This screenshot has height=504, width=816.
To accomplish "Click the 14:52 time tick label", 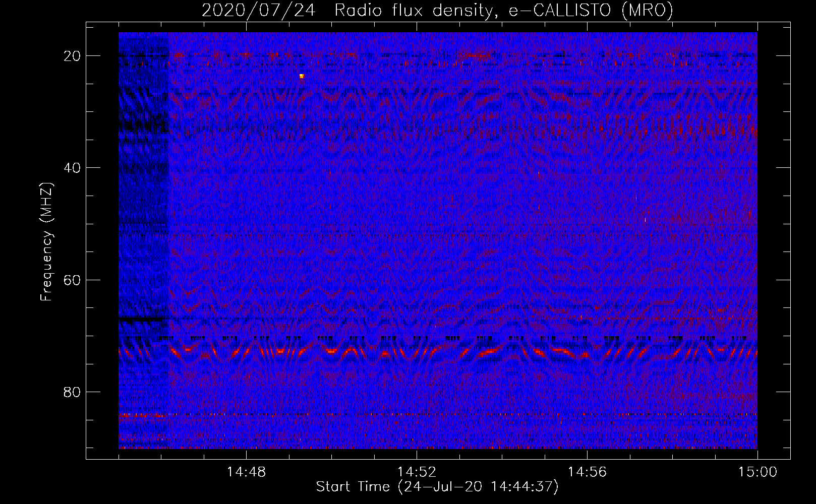I will pyautogui.click(x=417, y=472).
